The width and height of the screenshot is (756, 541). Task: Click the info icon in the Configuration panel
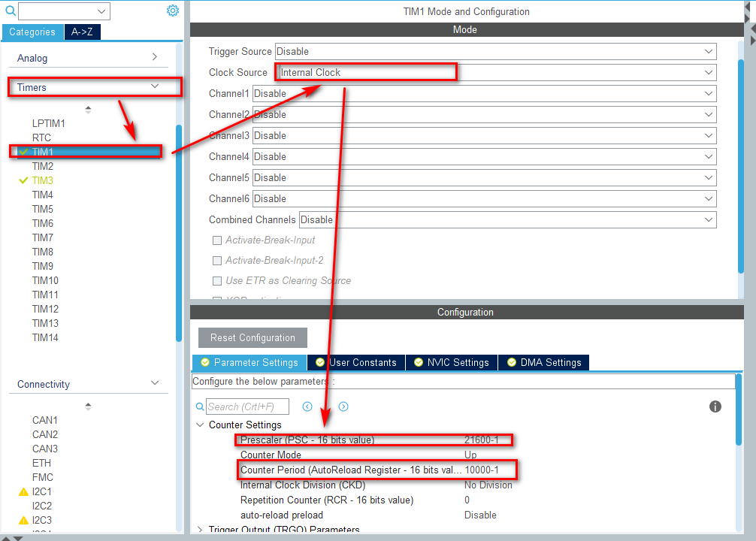(x=715, y=407)
